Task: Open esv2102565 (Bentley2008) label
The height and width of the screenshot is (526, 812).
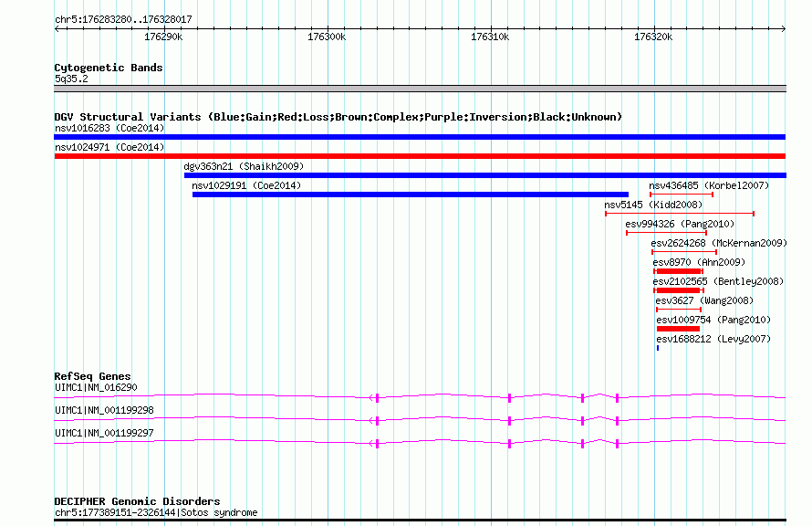Action: 718,281
